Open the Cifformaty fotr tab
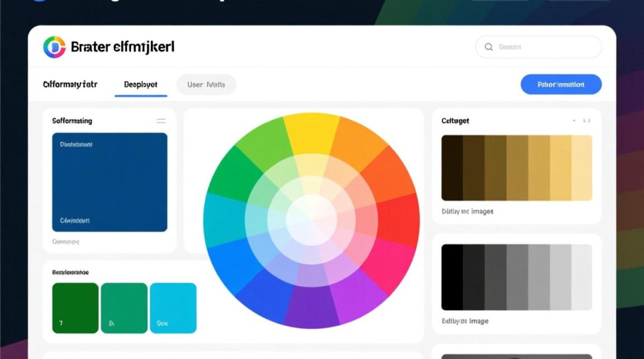This screenshot has width=644, height=359. pyautogui.click(x=70, y=84)
